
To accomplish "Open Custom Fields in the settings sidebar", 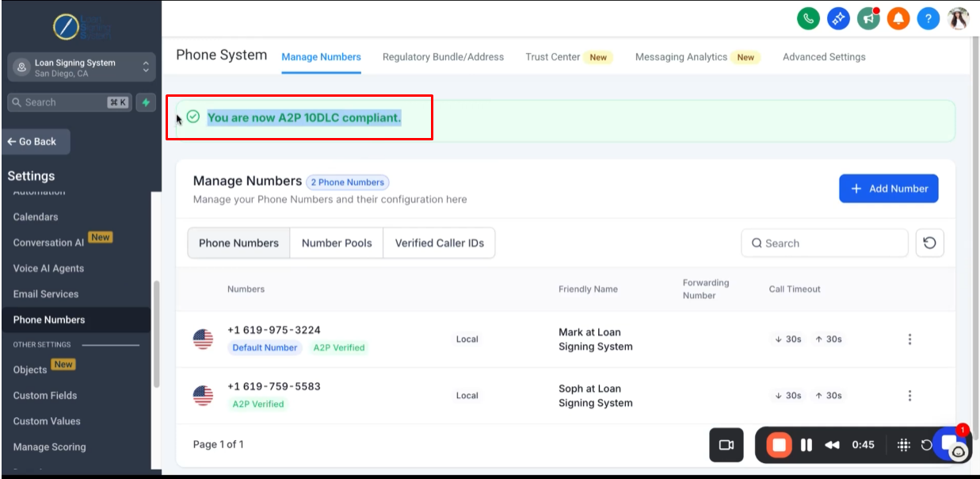I will tap(44, 395).
